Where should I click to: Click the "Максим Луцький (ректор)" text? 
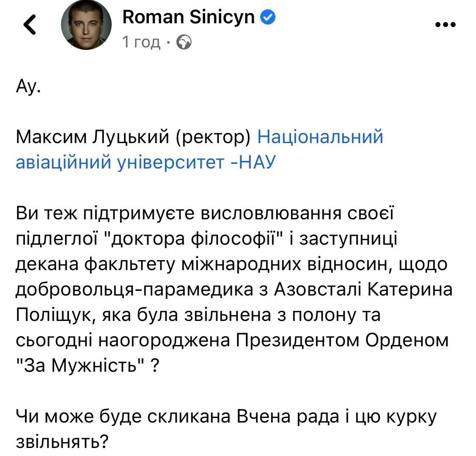[134, 137]
